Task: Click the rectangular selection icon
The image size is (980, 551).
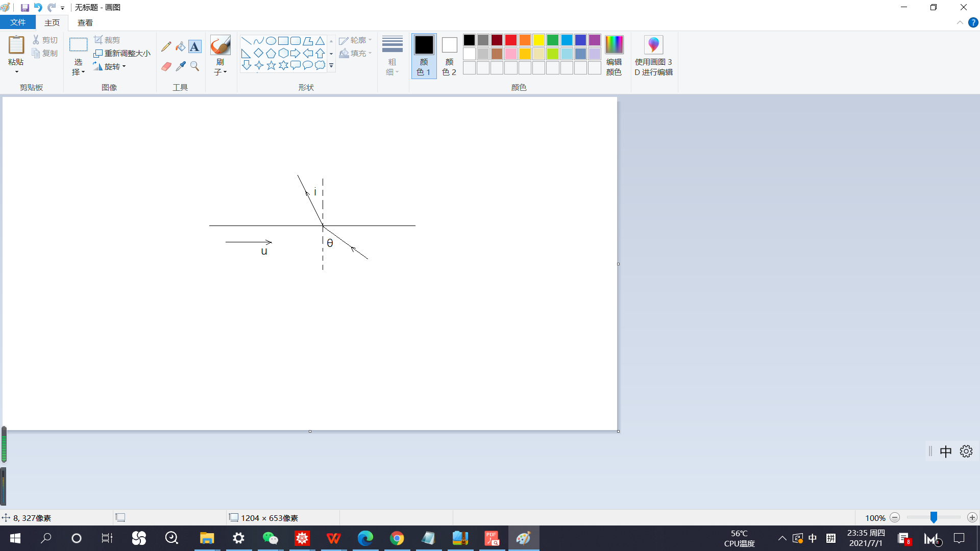Action: pyautogui.click(x=78, y=45)
